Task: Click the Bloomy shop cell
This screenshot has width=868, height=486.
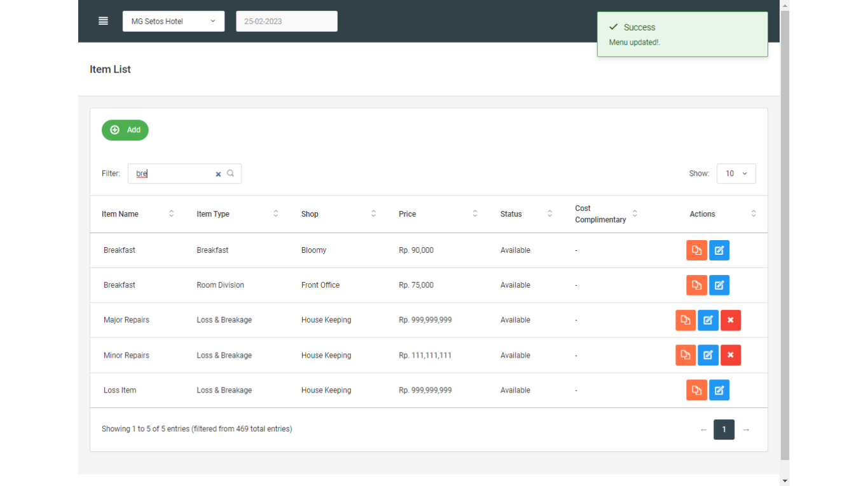Action: coord(313,250)
